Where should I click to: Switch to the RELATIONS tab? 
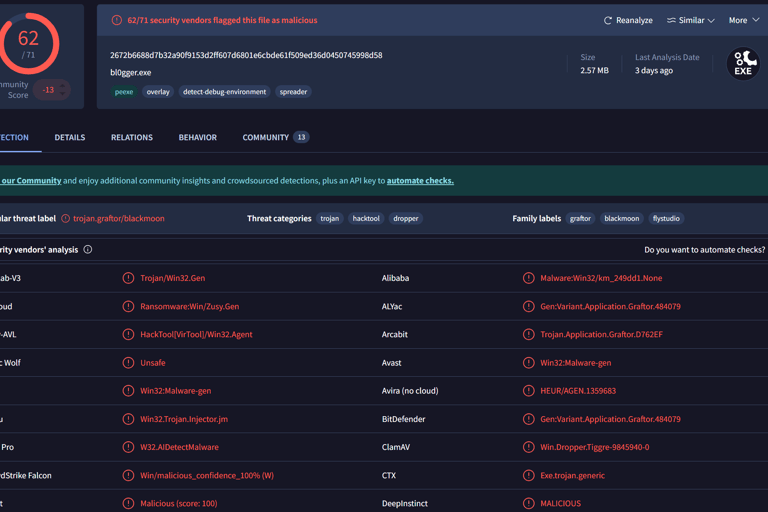coord(132,138)
